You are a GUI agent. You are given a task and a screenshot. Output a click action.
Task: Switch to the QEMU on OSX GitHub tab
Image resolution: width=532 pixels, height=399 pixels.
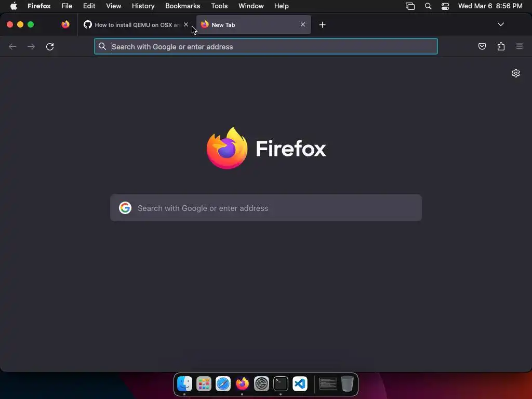point(136,25)
